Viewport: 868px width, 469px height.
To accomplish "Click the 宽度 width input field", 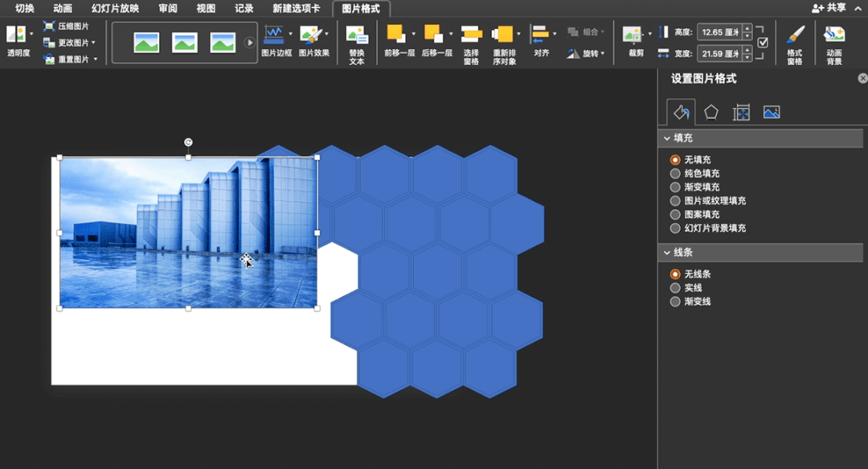I will [x=719, y=54].
